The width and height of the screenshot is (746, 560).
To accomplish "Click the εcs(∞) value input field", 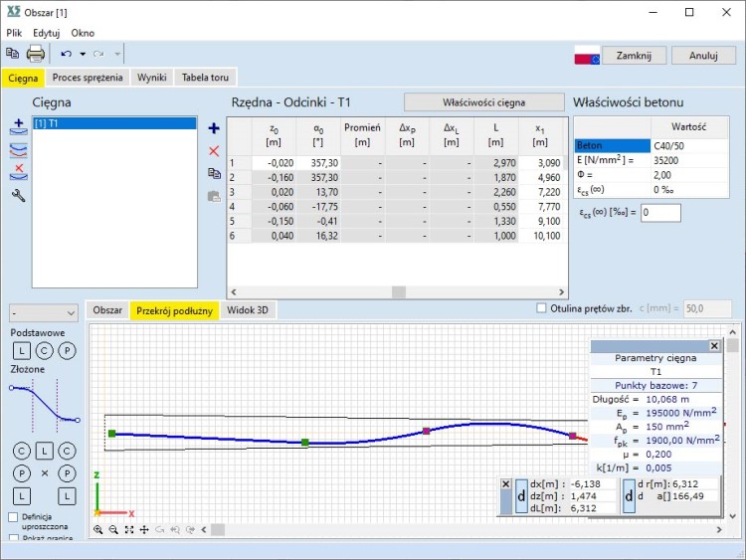I will pos(660,213).
